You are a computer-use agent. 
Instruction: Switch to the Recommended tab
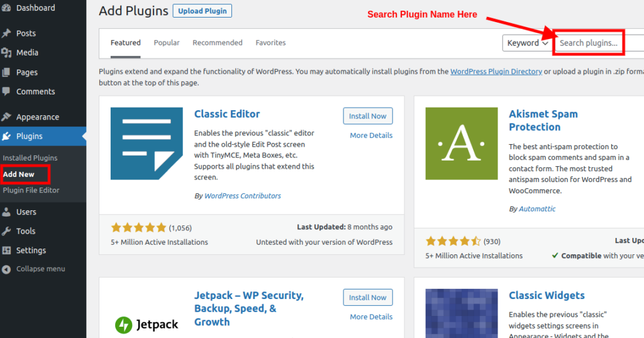(x=217, y=43)
